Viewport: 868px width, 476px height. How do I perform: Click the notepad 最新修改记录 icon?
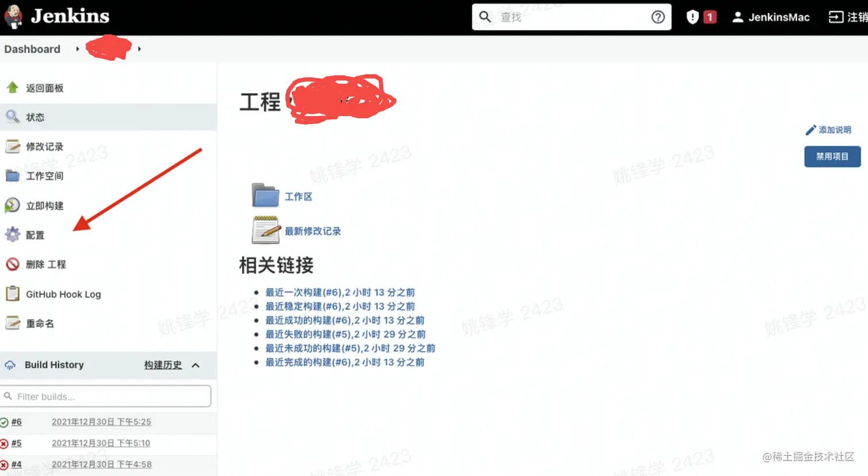tap(265, 230)
